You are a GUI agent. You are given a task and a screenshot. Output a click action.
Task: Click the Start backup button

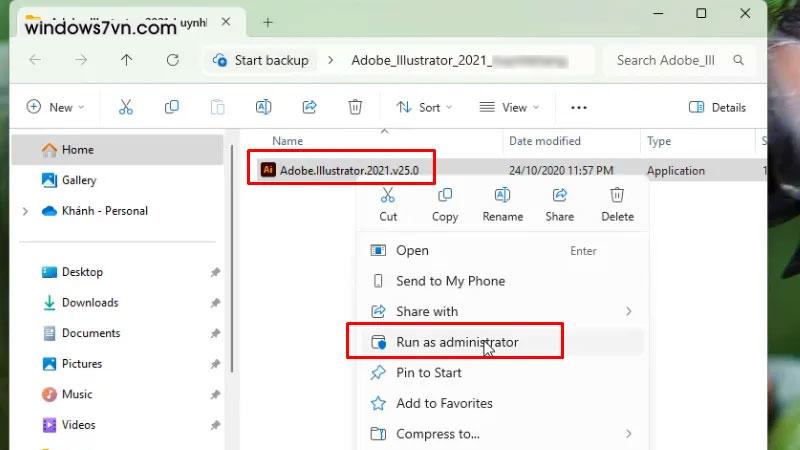261,60
